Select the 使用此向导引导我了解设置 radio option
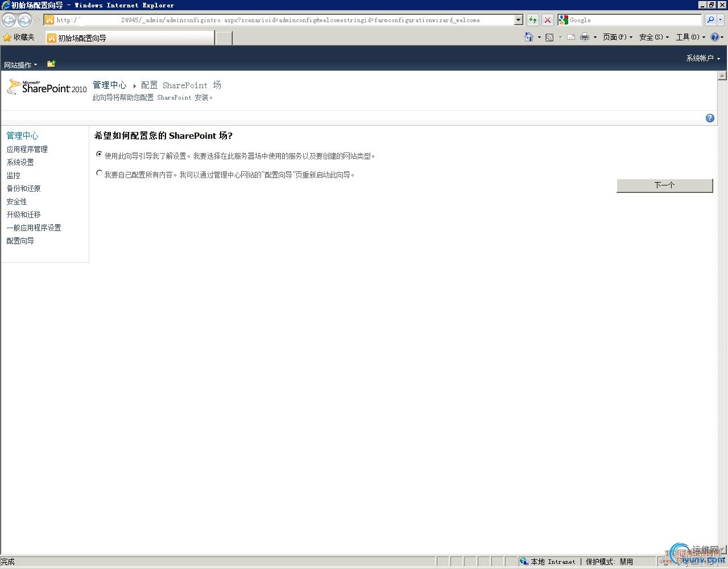This screenshot has width=728, height=569. tap(100, 154)
